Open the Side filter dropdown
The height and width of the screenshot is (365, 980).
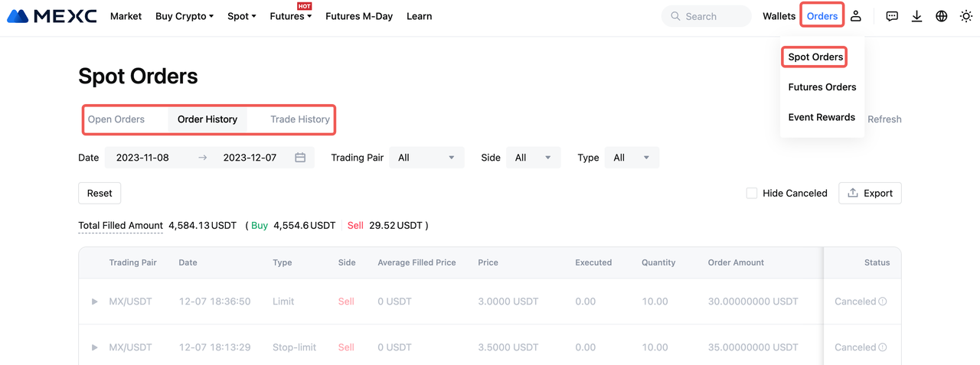(x=533, y=158)
